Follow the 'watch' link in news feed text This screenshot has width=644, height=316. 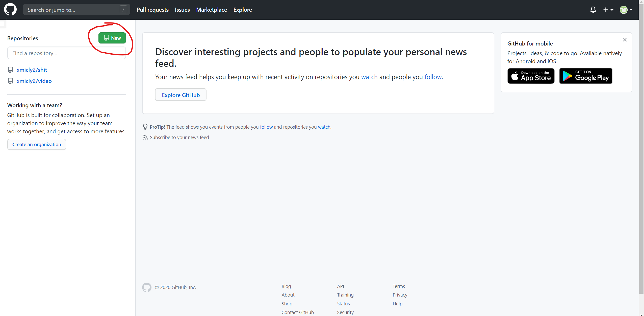[x=369, y=77]
